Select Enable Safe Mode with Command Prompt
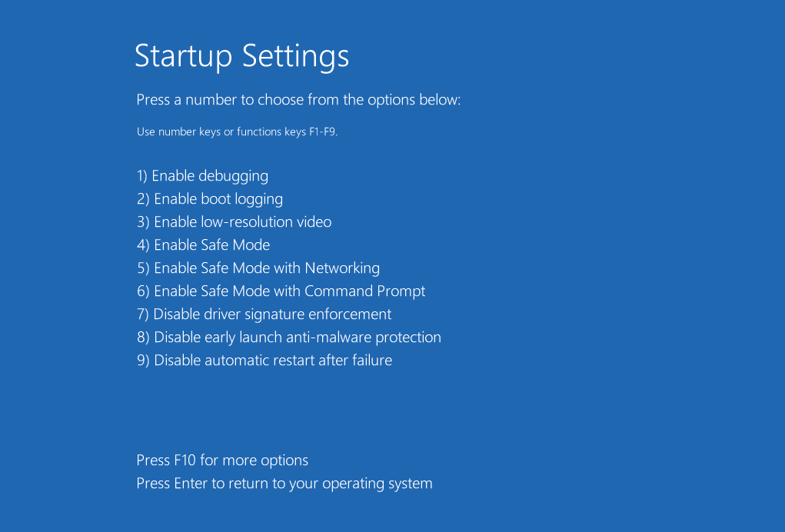The image size is (785, 532). 281,291
